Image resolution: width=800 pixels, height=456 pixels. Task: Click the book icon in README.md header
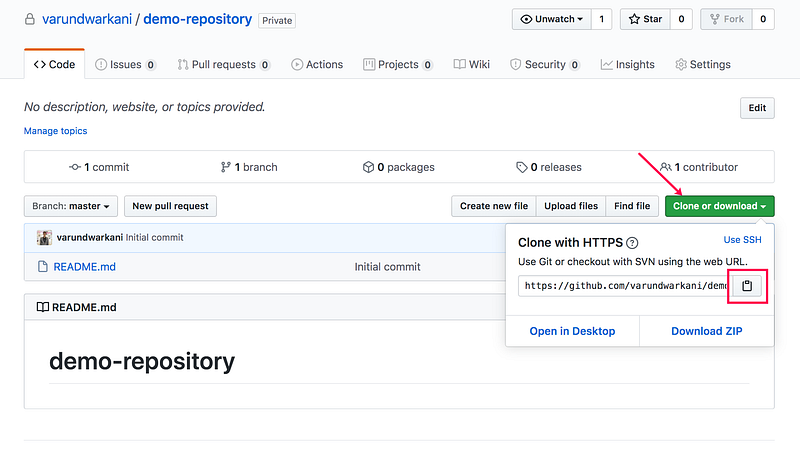click(43, 307)
